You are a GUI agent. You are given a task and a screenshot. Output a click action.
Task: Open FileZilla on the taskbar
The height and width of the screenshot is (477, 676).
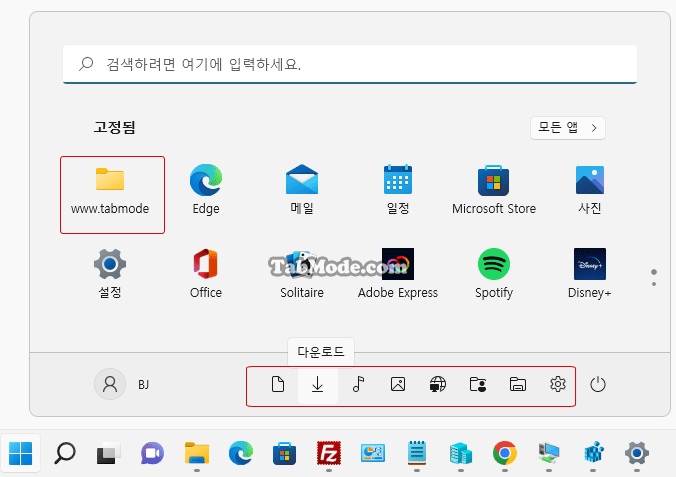pyautogui.click(x=329, y=453)
